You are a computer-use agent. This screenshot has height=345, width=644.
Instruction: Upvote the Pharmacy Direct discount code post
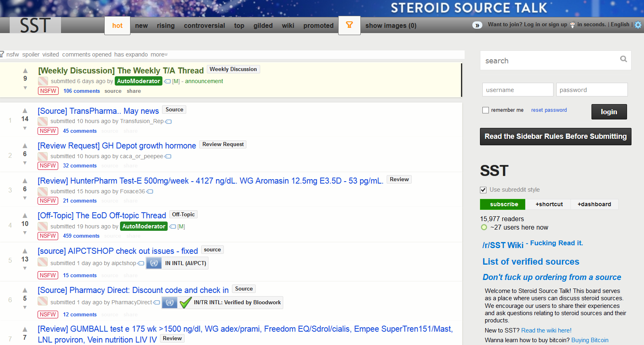[x=25, y=290]
